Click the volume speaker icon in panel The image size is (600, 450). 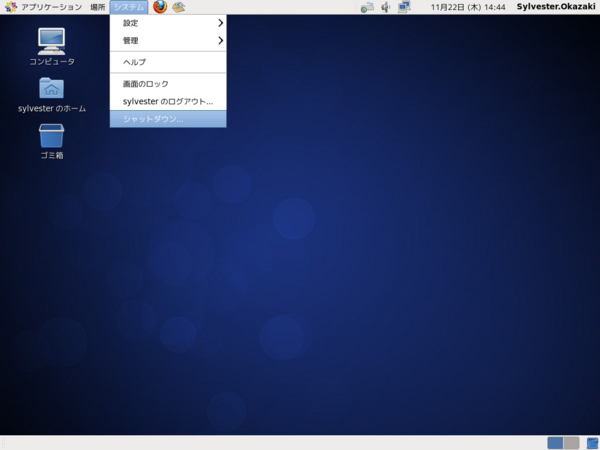pos(386,7)
